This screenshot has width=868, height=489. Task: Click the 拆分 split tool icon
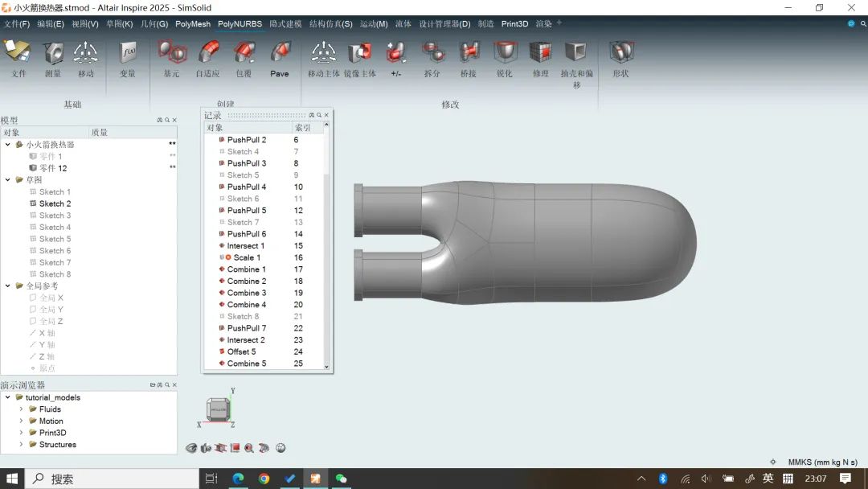coord(432,56)
